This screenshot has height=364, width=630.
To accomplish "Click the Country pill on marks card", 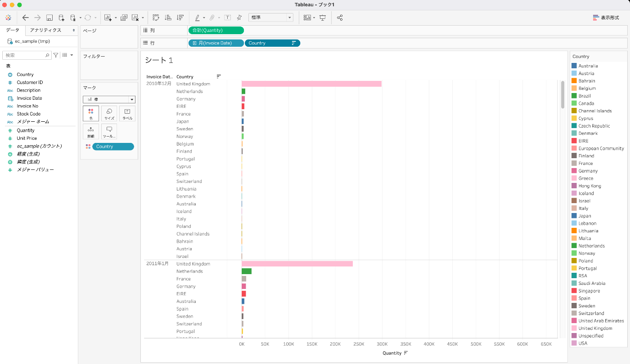I will (113, 146).
